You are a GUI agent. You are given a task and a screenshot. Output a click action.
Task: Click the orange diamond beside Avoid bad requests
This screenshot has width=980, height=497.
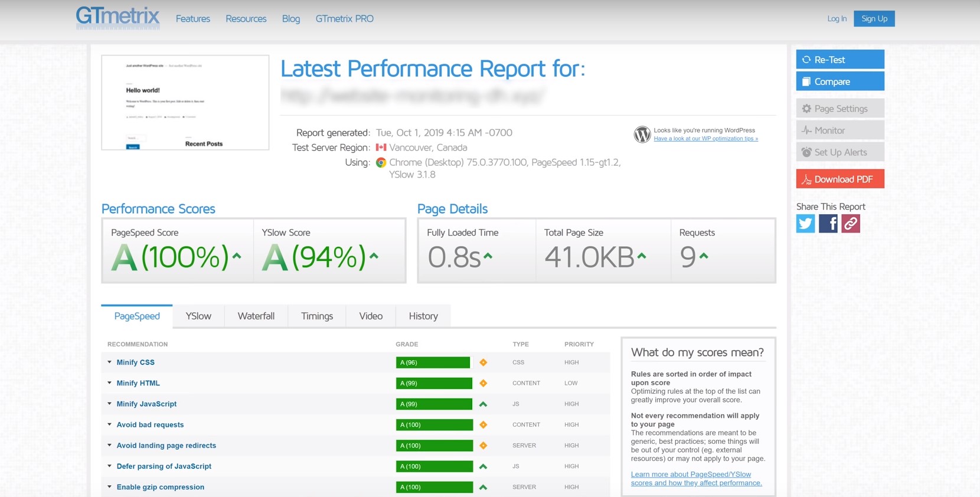[483, 425]
